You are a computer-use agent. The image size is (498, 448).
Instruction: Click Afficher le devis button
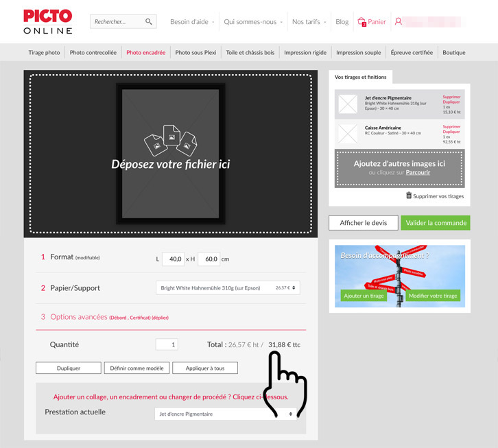[363, 223]
